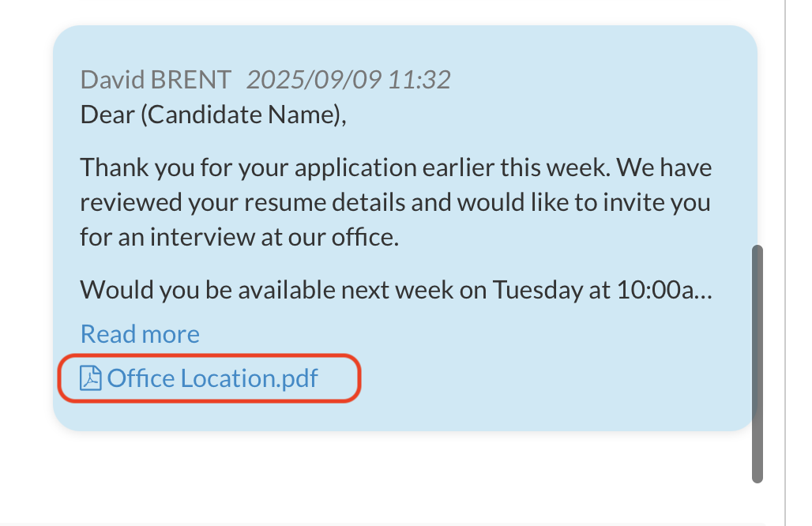
Task: Click the for an interview at our office line
Action: [x=239, y=236]
